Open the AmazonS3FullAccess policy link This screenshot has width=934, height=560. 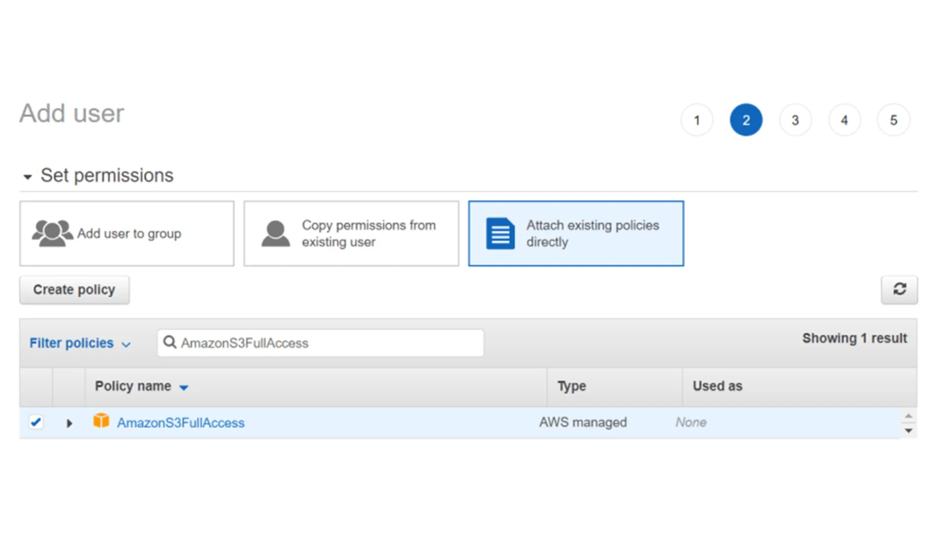coord(181,422)
